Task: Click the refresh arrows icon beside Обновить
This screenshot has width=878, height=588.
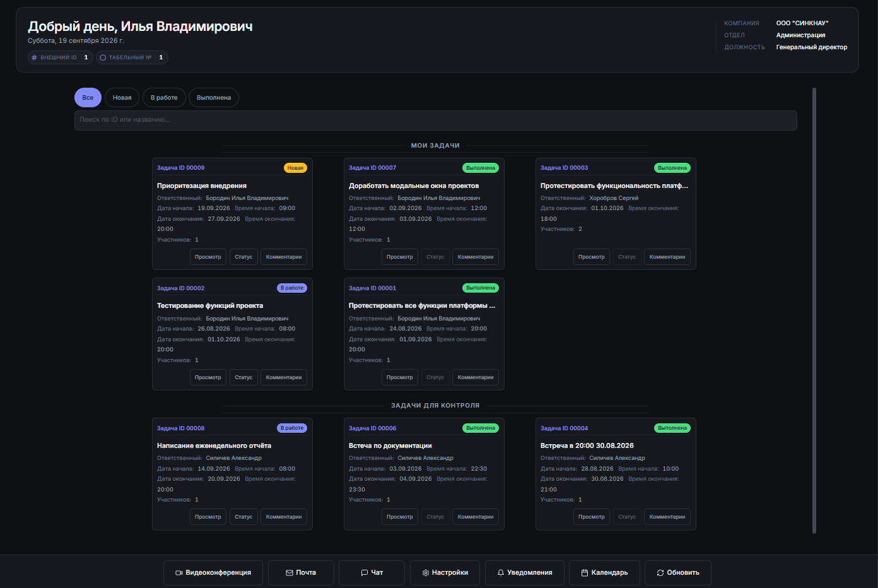Action: [660, 573]
